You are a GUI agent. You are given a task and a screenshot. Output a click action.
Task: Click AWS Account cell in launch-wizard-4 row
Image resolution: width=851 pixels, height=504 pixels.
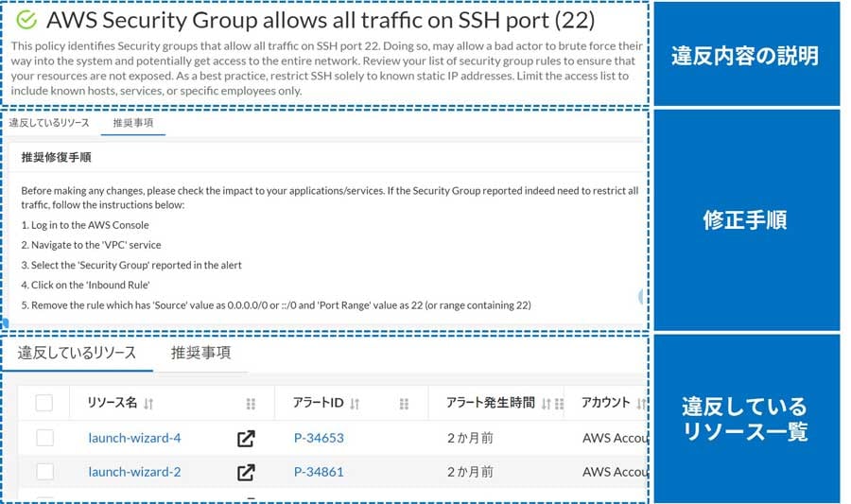coord(615,438)
